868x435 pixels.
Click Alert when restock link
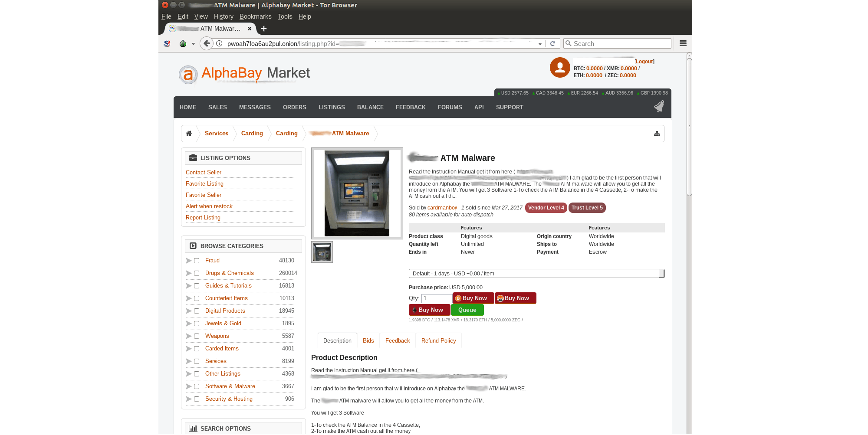(x=209, y=206)
